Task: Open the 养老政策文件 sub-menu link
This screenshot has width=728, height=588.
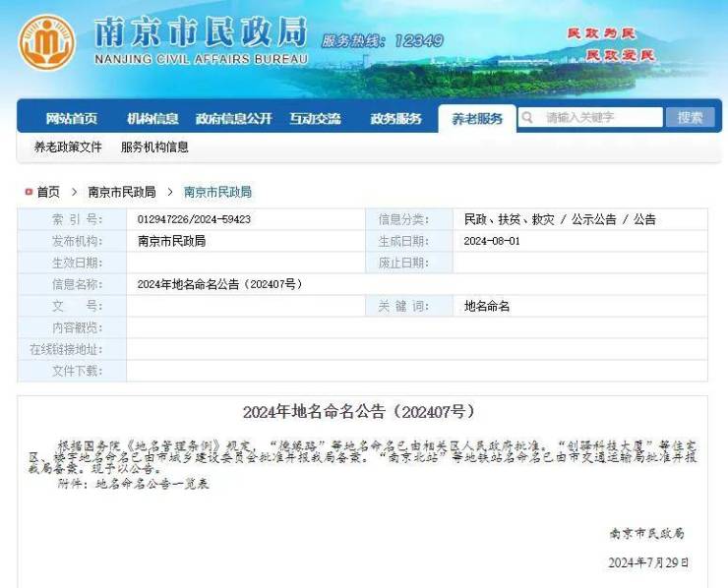Action: pos(68,147)
